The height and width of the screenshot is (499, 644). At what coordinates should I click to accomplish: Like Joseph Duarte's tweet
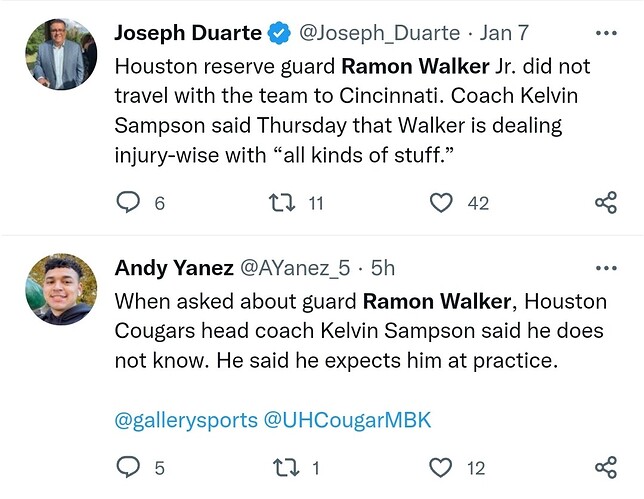click(x=441, y=203)
